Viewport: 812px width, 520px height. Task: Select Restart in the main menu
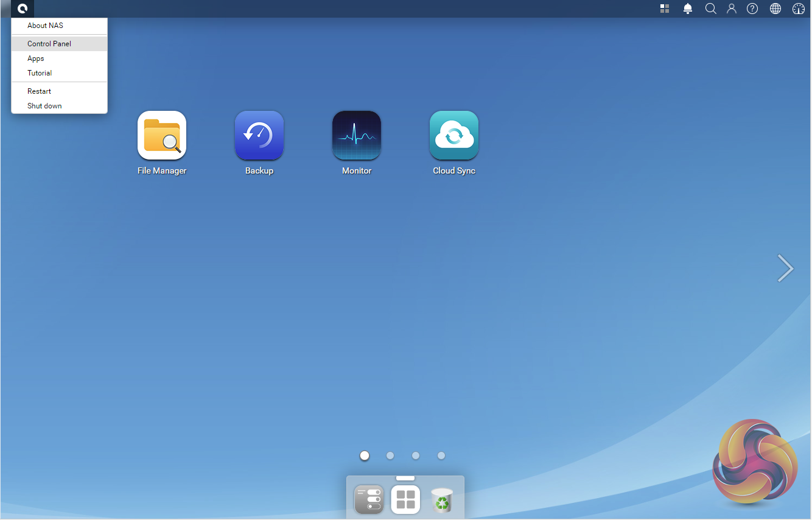pos(60,91)
